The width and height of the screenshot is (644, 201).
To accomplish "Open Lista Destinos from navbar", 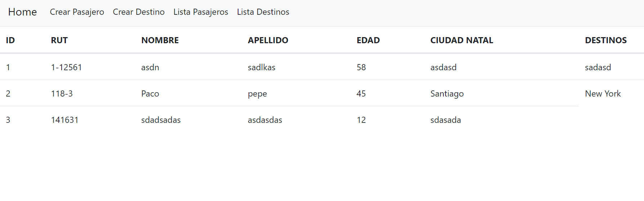I will (263, 12).
